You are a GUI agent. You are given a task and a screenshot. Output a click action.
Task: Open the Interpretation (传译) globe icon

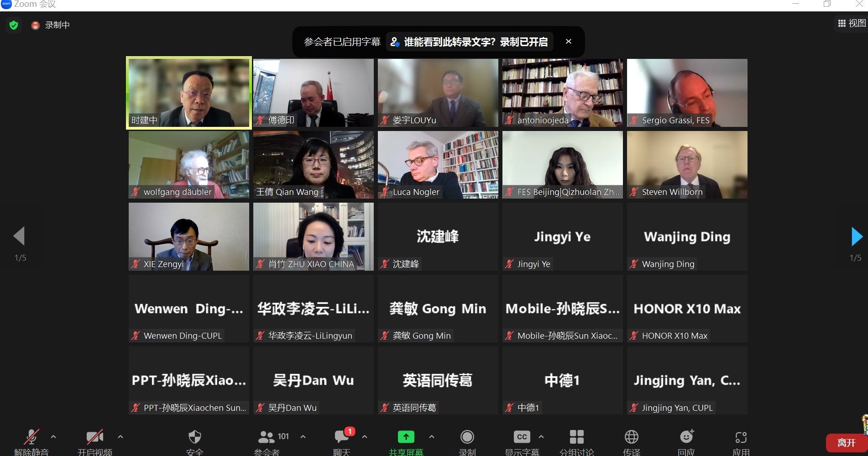click(x=631, y=437)
